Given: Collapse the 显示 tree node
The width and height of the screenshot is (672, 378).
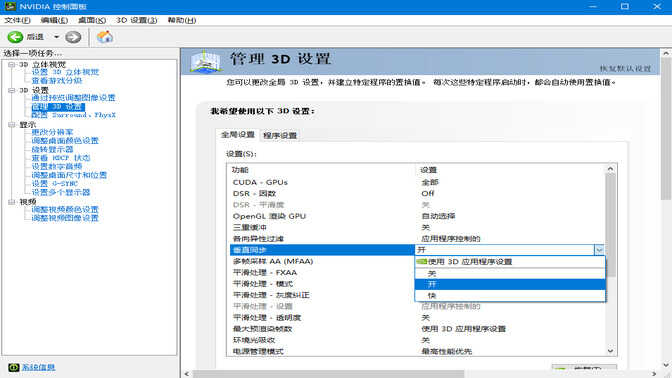Looking at the screenshot, I should click(x=12, y=125).
